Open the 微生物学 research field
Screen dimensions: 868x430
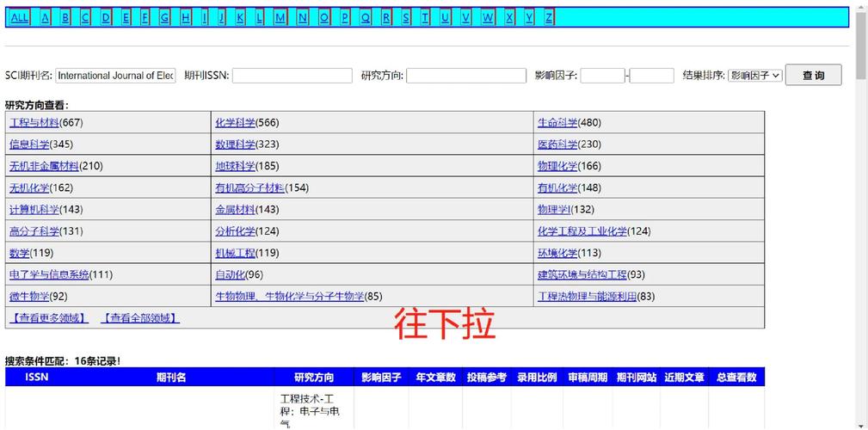point(29,297)
